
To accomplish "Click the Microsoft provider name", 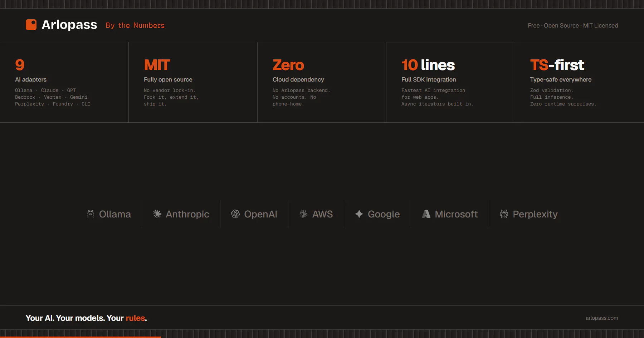I will 456,214.
